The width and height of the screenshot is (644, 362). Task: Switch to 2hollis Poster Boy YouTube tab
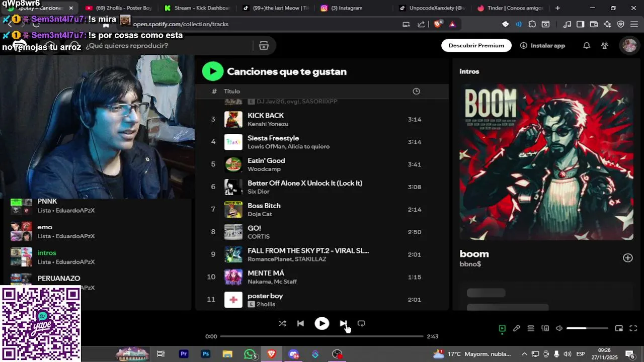(118, 8)
